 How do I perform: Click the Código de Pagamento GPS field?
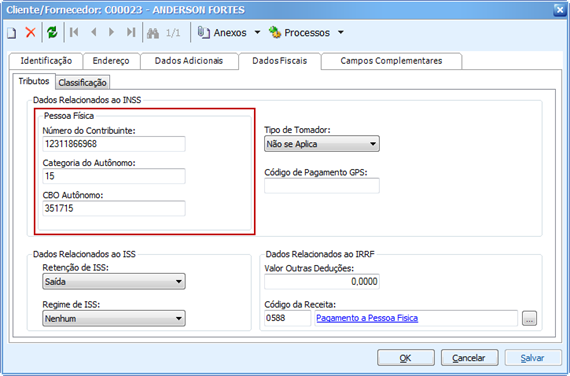322,186
